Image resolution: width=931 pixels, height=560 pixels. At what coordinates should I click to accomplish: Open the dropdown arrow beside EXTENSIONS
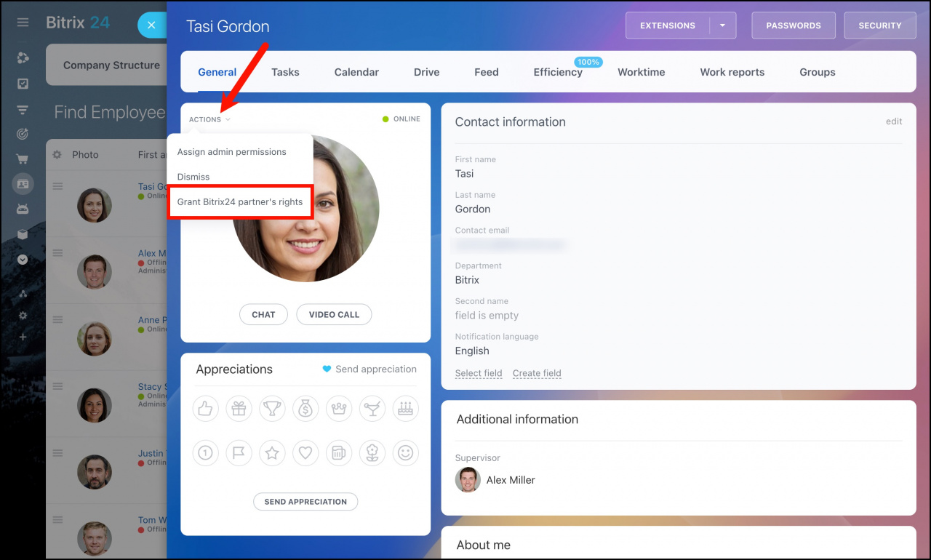pos(723,25)
